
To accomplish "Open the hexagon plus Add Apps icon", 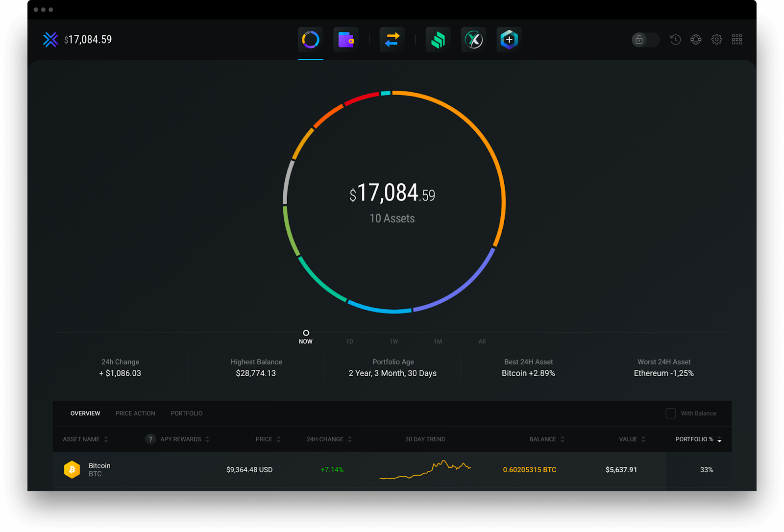I will pyautogui.click(x=509, y=40).
